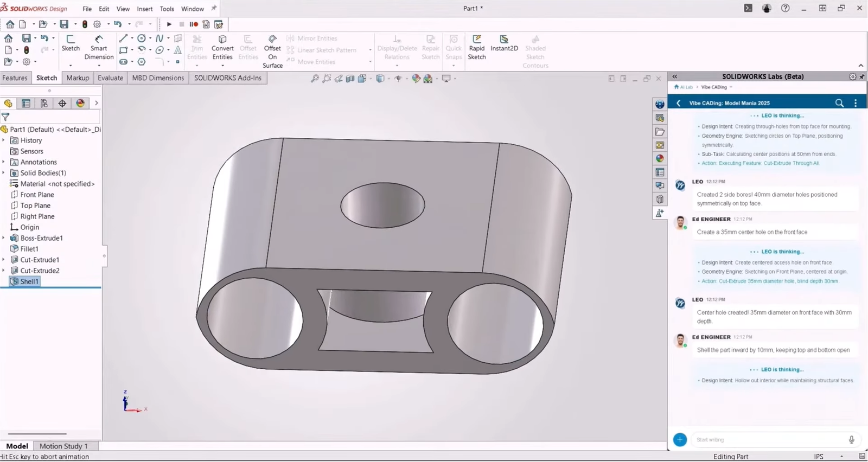The height and width of the screenshot is (462, 868).
Task: Open the DimXpert Manager tab icon
Action: pyautogui.click(x=62, y=103)
